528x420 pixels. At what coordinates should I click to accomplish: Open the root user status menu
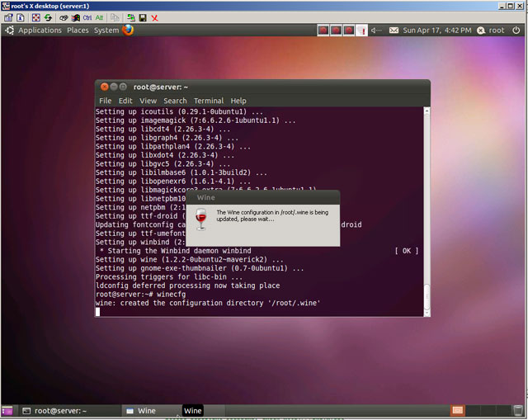491,31
